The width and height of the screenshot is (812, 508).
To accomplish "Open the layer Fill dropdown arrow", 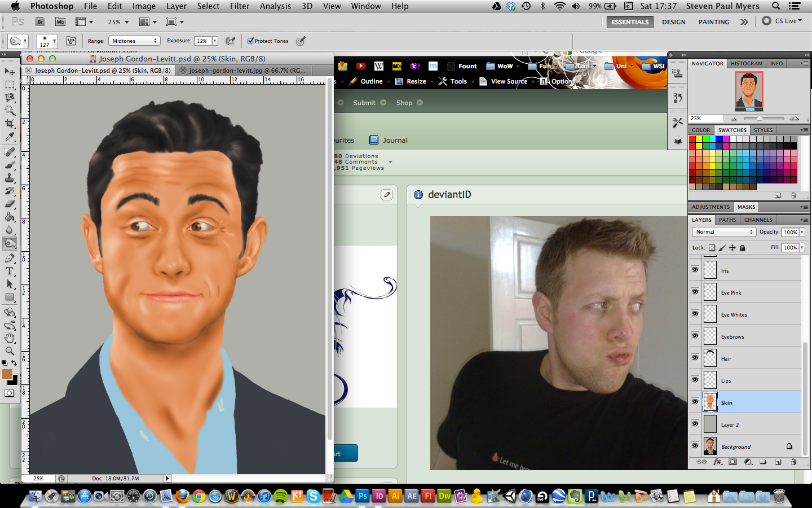I will [802, 248].
